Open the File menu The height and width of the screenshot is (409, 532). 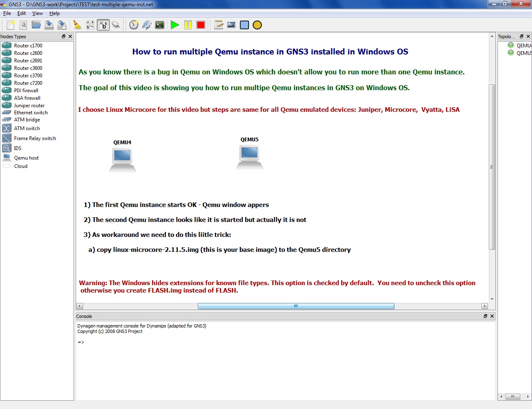pyautogui.click(x=7, y=13)
